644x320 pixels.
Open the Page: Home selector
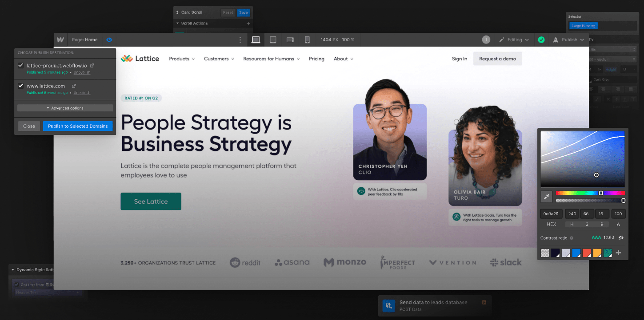(x=84, y=40)
